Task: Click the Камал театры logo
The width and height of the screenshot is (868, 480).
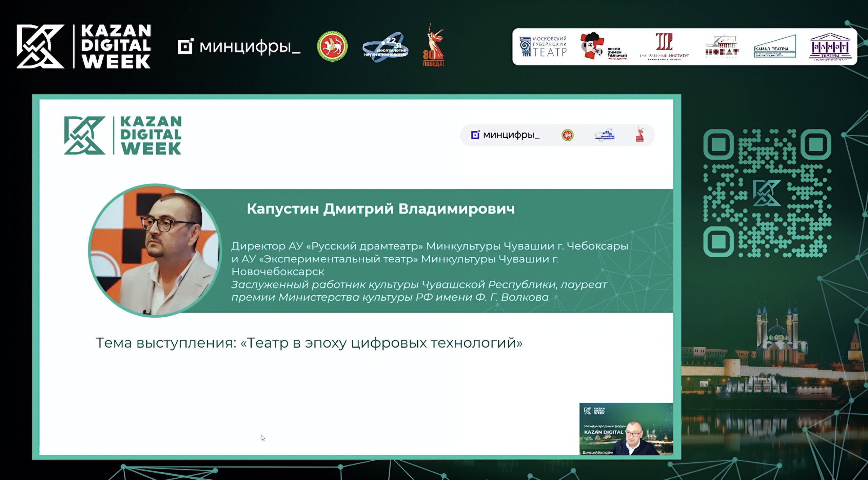Action: (x=775, y=47)
